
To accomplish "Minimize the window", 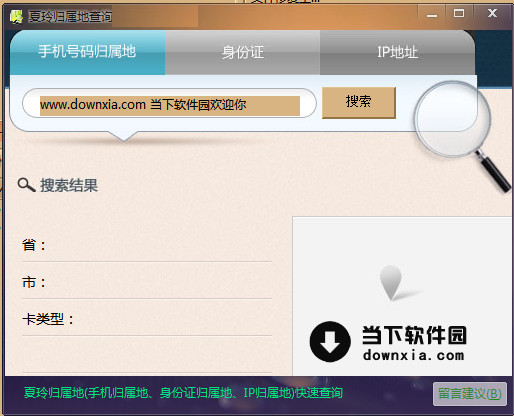I will tap(432, 15).
